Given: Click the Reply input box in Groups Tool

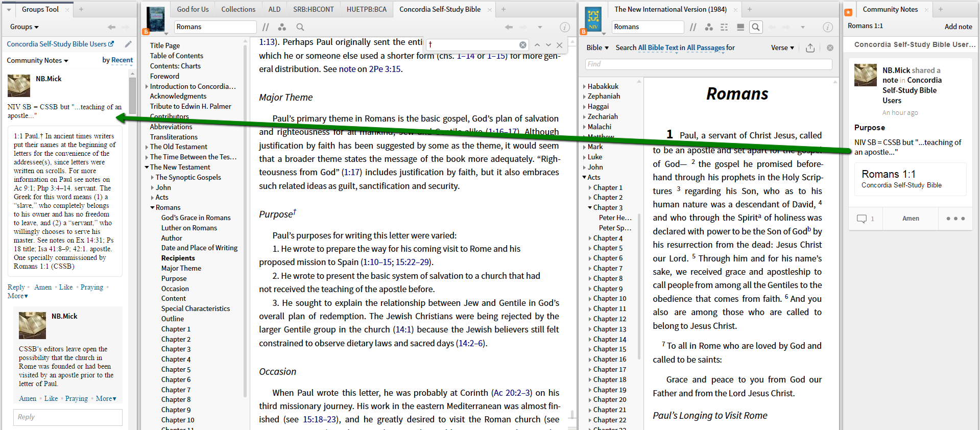Looking at the screenshot, I should point(68,417).
